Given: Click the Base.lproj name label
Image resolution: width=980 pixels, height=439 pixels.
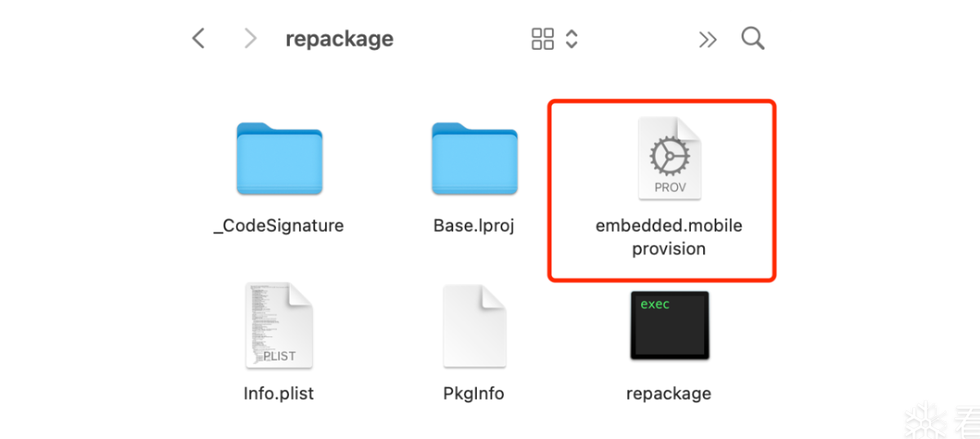Looking at the screenshot, I should tap(474, 226).
